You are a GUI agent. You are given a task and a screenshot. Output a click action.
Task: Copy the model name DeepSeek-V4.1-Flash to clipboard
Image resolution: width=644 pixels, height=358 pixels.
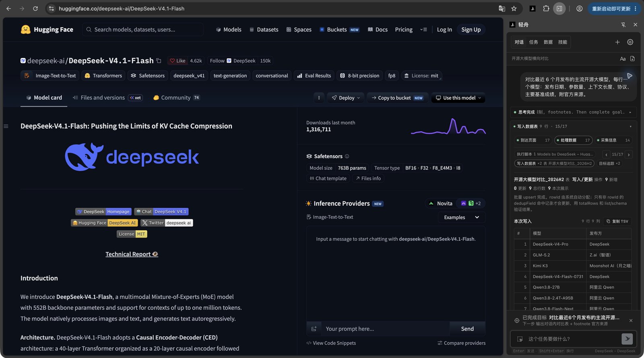pos(159,61)
